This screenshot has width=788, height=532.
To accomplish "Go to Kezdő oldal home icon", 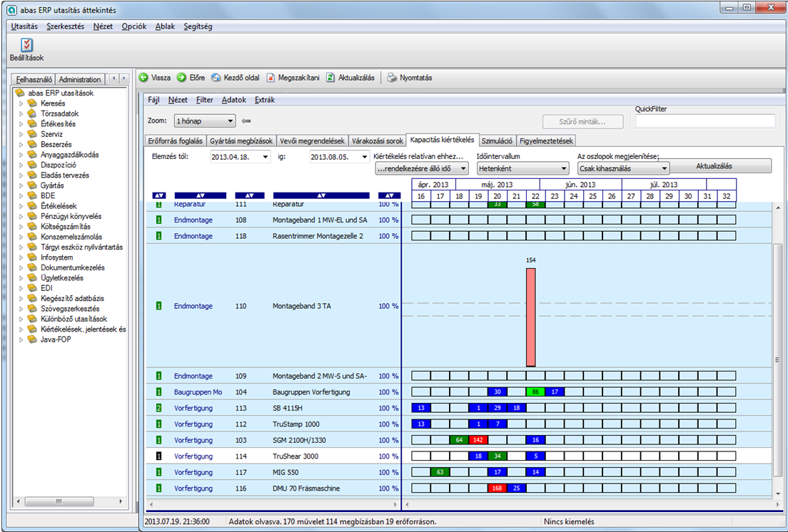I will (x=216, y=78).
